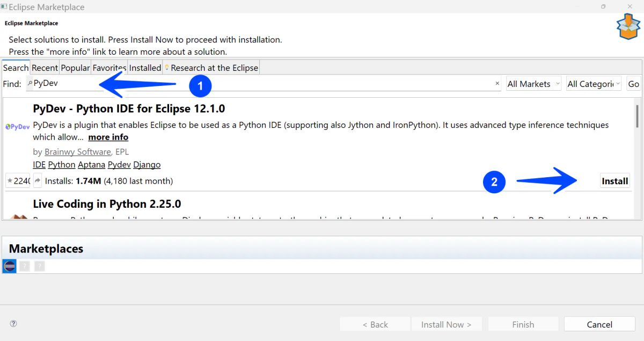Click the Find input field containing PyDev
The height and width of the screenshot is (341, 644).
[264, 84]
